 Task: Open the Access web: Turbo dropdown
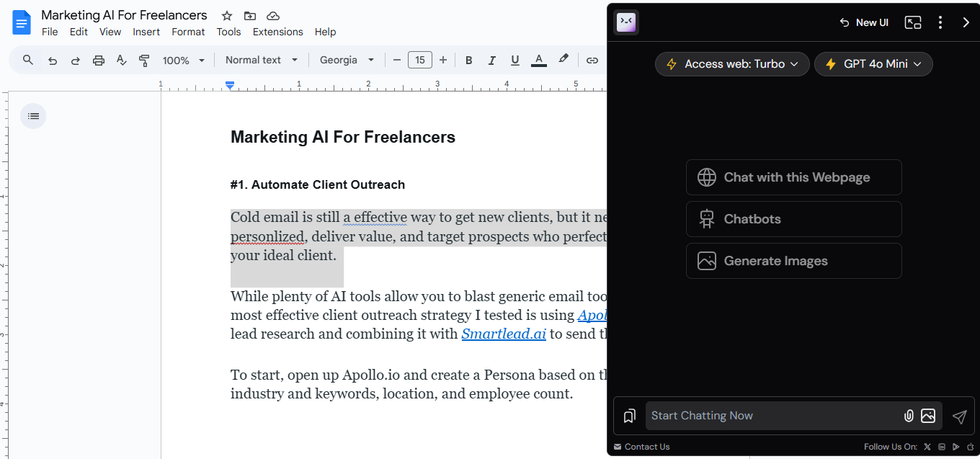tap(732, 64)
